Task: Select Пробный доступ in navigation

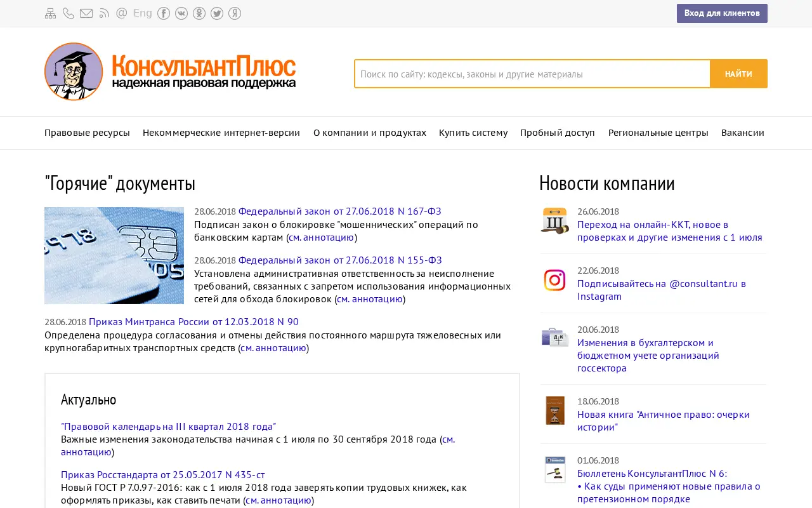Action: click(558, 133)
